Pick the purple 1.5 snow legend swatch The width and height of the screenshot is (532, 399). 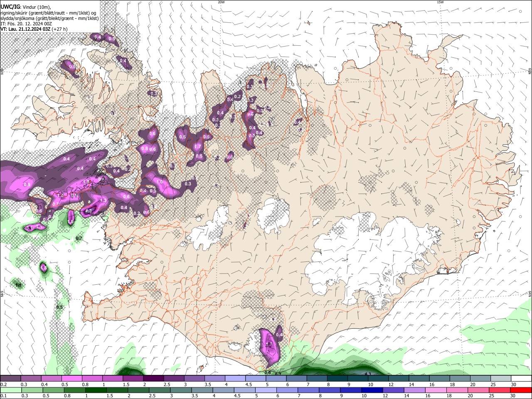point(133,378)
